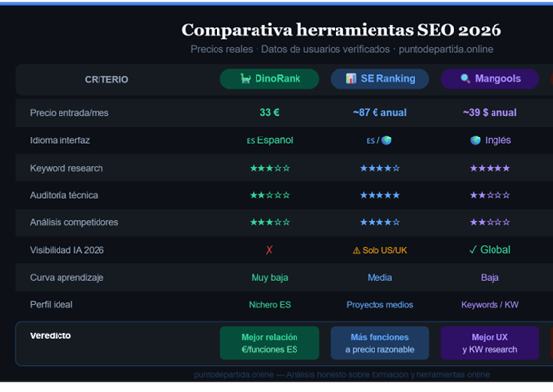553x392 pixels.
Task: Click the warning icon beside Solo US/UK
Action: pos(357,250)
